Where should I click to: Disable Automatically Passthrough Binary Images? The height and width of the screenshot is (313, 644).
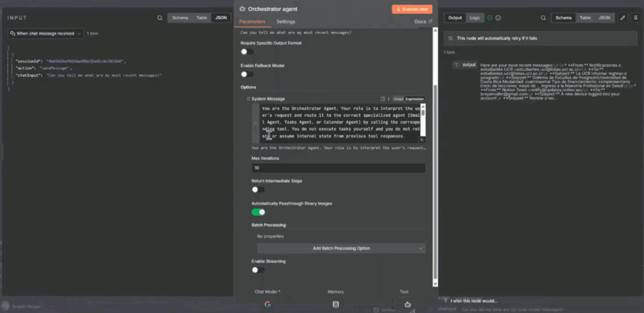tap(258, 212)
